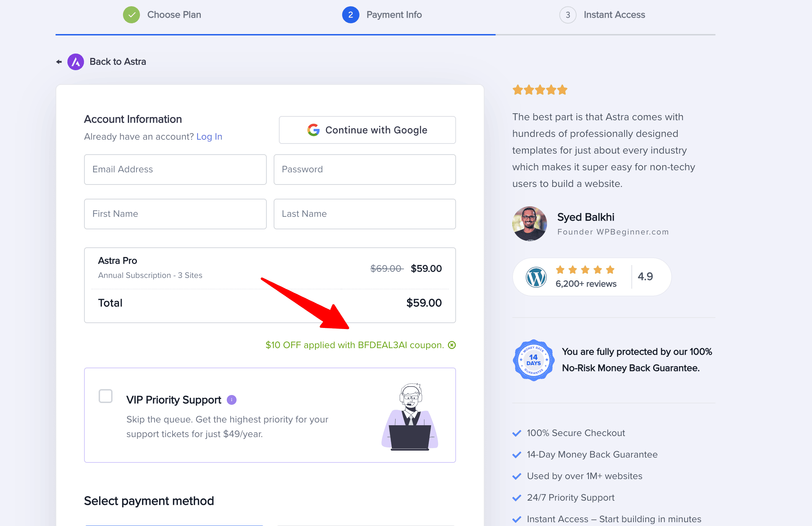Click the purple Astra logo icon
The image size is (812, 526).
pos(76,62)
